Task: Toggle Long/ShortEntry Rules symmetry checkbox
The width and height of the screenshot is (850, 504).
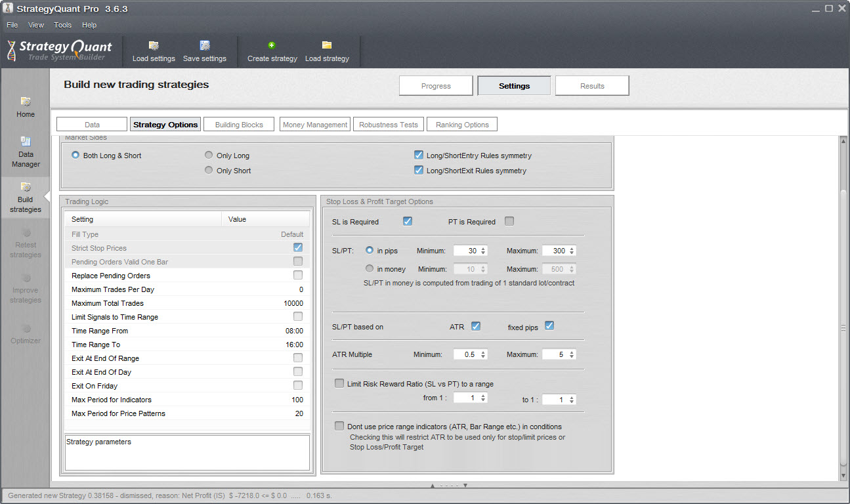Action: tap(419, 156)
